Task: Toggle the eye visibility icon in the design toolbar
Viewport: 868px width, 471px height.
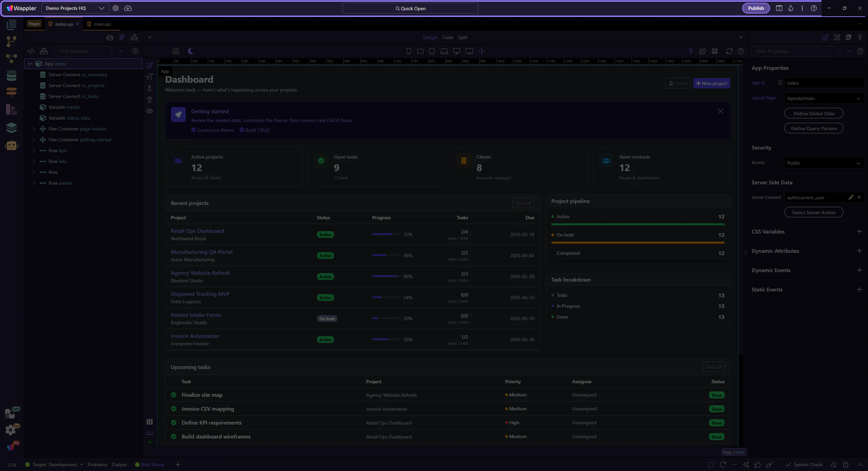Action: 150,111
